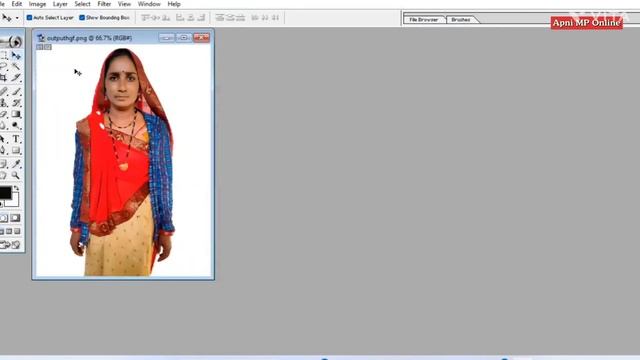640x360 pixels.
Task: Select the Clone Stamp tool
Action: 4,103
